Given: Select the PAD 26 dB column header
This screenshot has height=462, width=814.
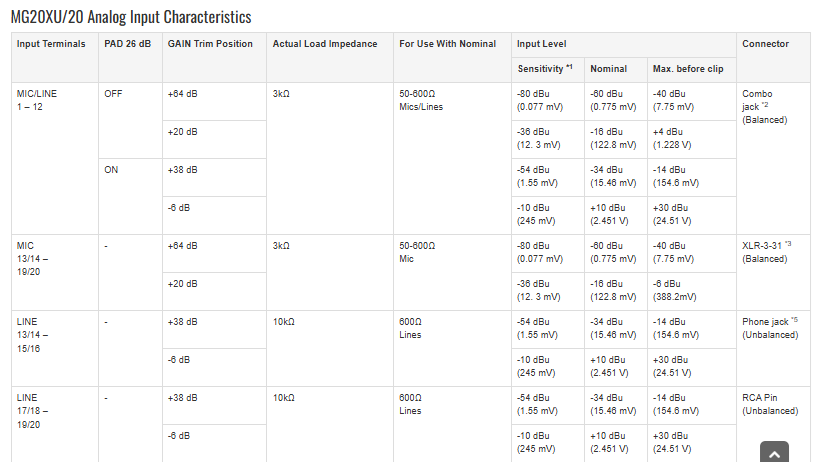Looking at the screenshot, I should coord(130,57).
